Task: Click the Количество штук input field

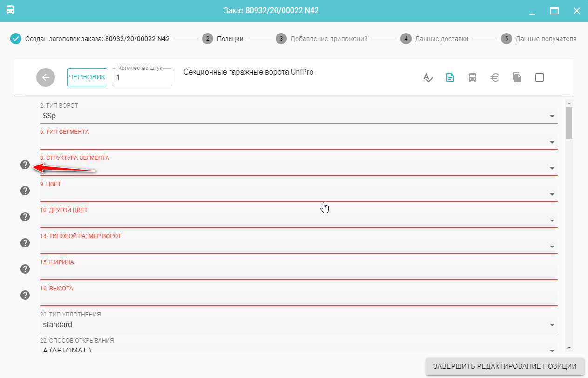Action: point(142,78)
